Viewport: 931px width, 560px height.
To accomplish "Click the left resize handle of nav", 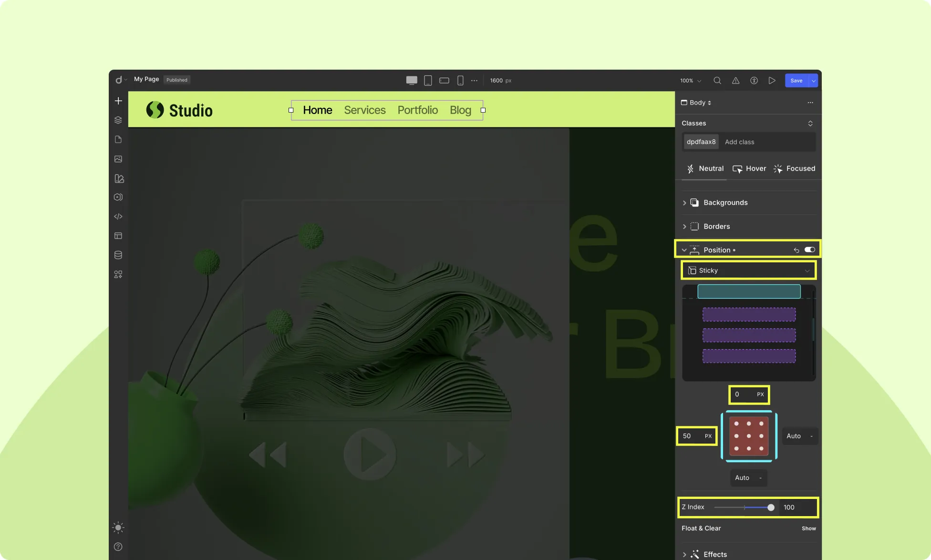I will (x=291, y=110).
